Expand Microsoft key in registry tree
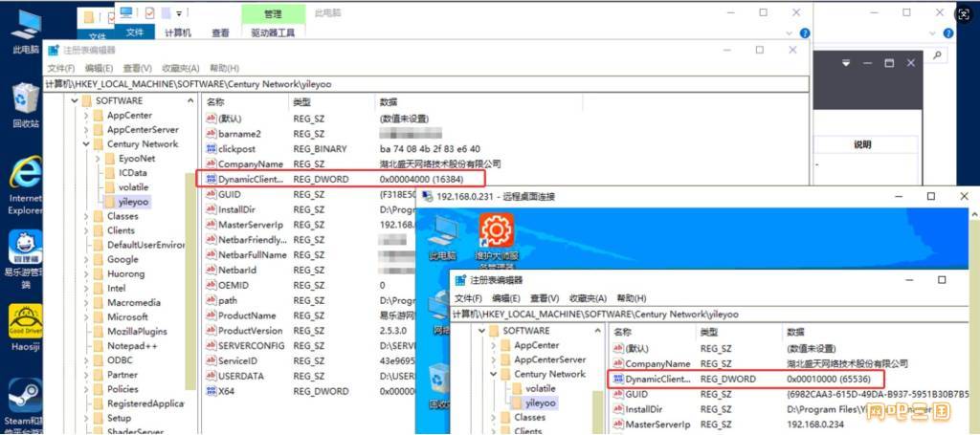This screenshot has width=980, height=435. (87, 317)
